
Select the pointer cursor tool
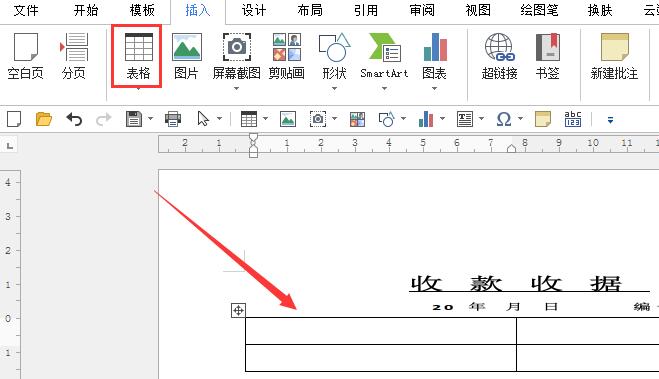[203, 119]
